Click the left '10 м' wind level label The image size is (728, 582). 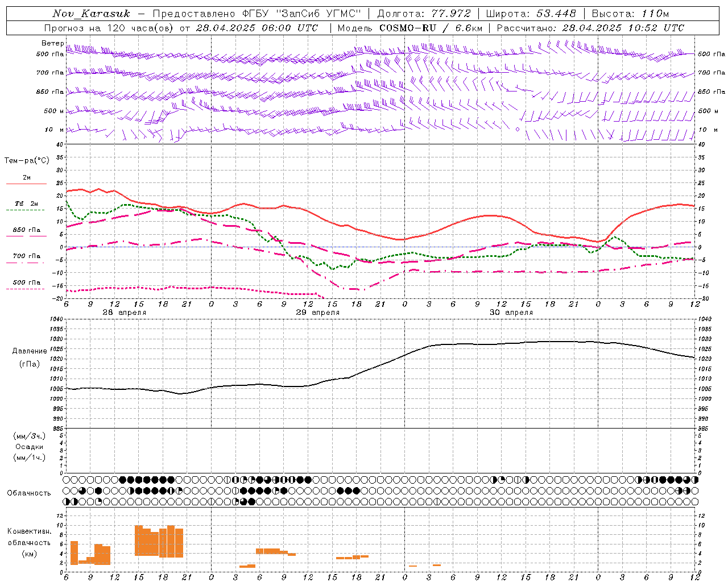click(54, 130)
